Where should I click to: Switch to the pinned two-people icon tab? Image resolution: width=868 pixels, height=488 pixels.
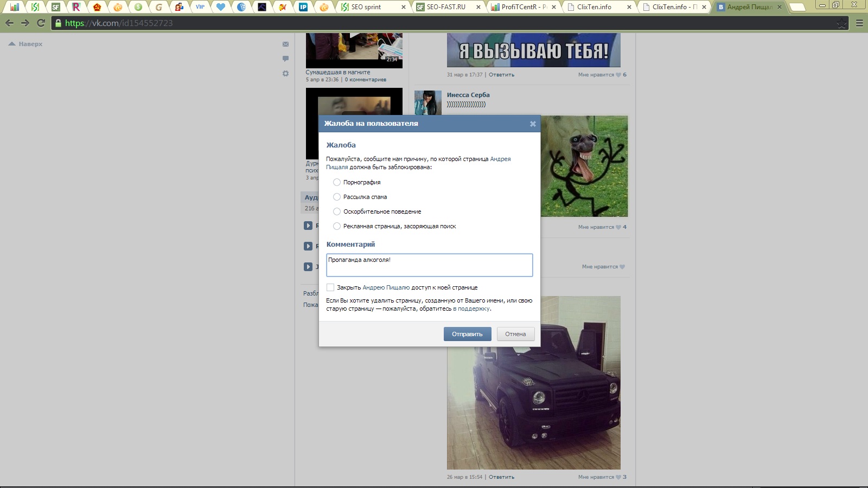tap(180, 7)
